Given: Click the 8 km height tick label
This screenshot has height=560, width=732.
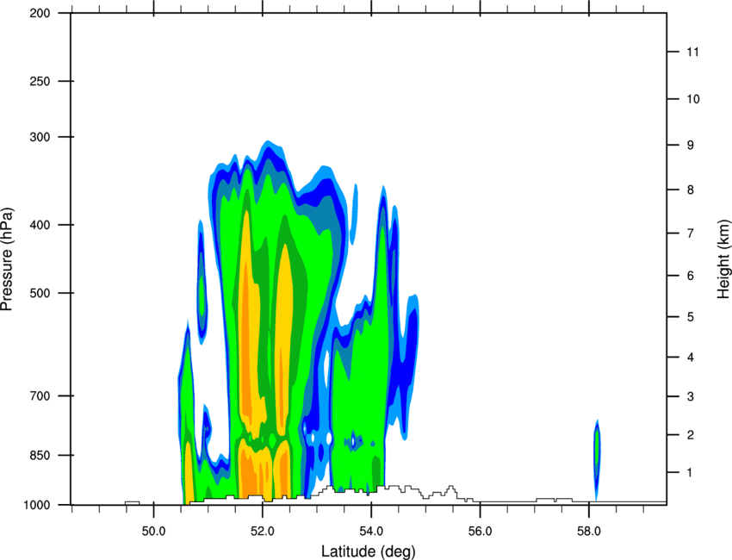Looking at the screenshot, I should coord(691,190).
